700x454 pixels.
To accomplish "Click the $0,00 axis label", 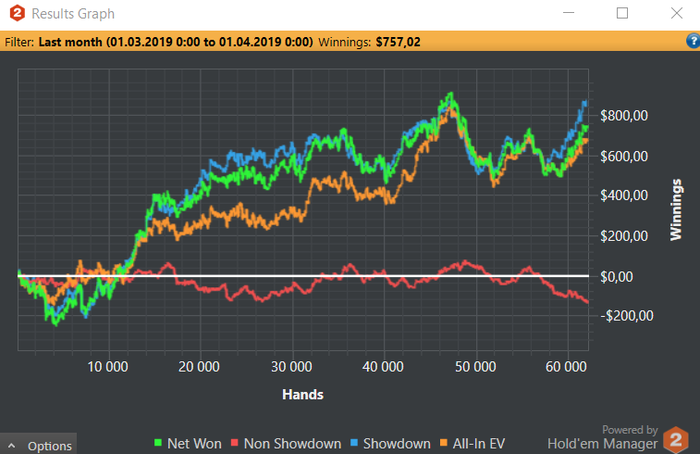I will [x=617, y=277].
